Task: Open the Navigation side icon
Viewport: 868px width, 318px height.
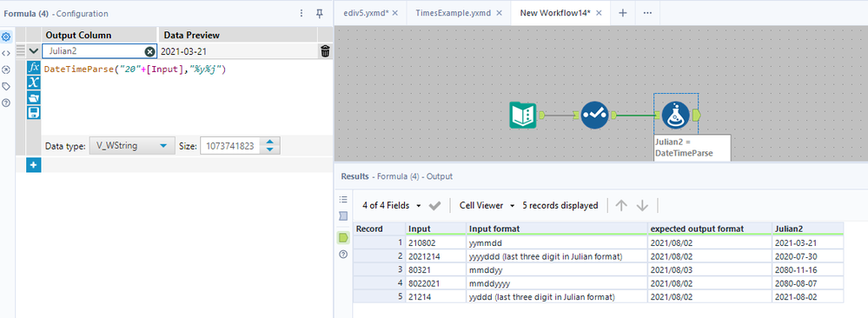Action: [6, 70]
